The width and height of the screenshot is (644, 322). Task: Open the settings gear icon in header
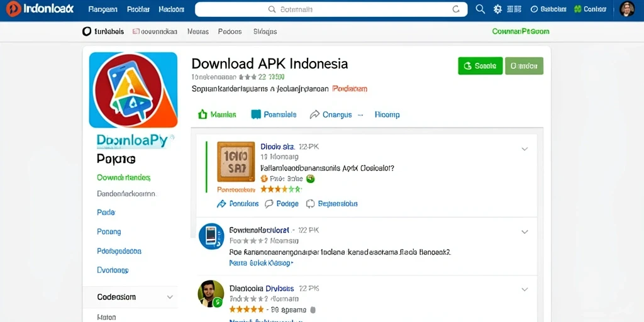(498, 9)
